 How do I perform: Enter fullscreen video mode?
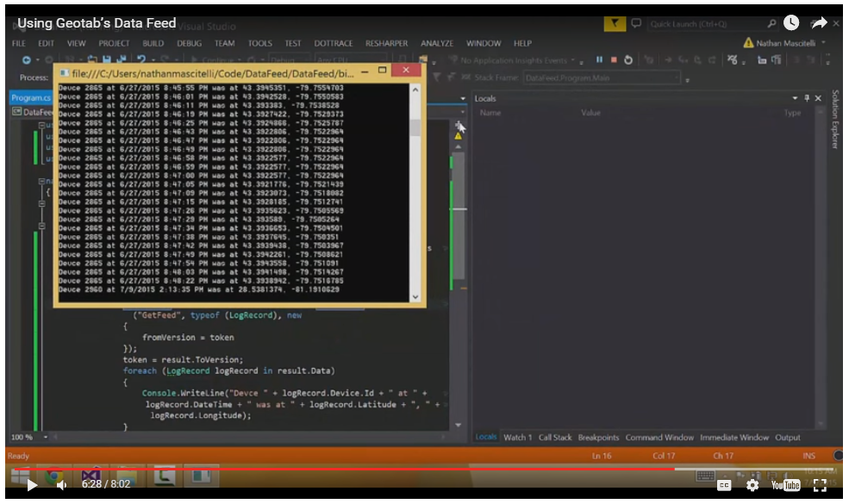820,485
